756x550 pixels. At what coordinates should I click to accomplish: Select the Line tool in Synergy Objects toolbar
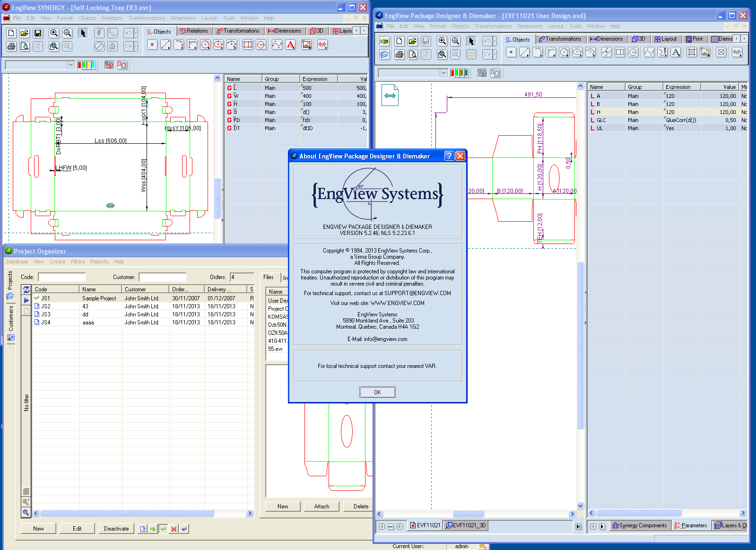[165, 45]
